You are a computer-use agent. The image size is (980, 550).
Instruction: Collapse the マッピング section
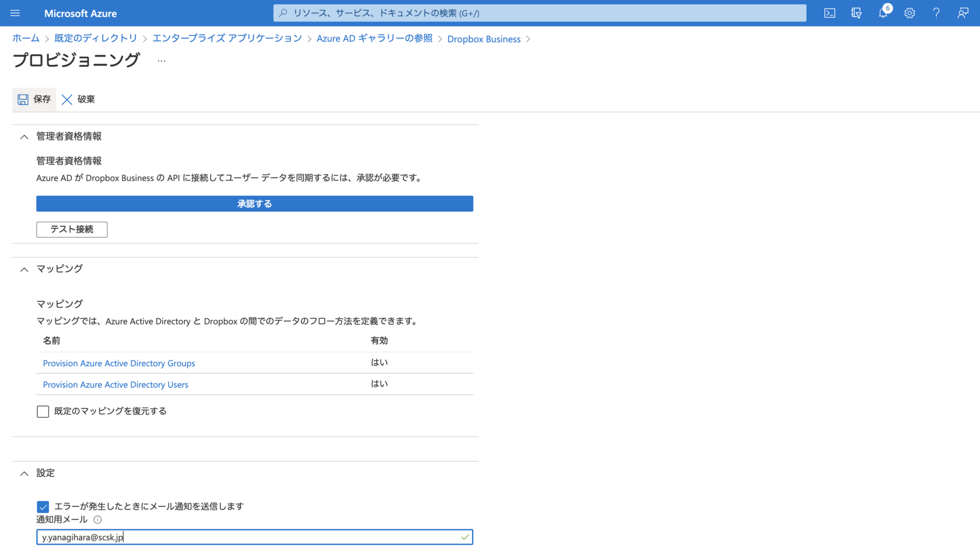click(24, 270)
